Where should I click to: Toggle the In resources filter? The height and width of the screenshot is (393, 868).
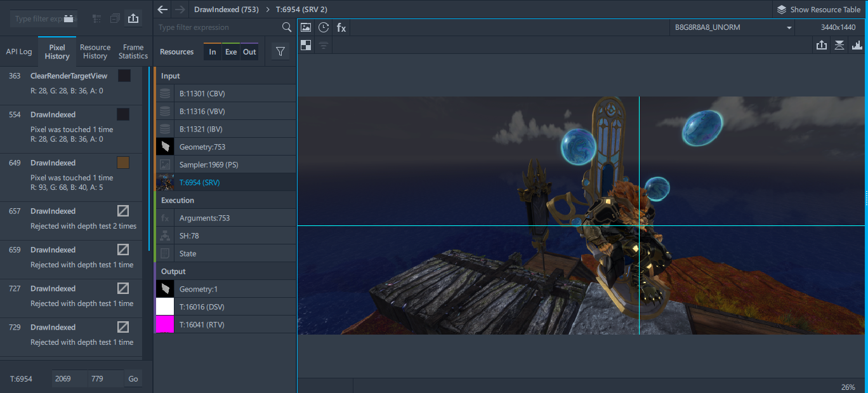click(x=213, y=52)
